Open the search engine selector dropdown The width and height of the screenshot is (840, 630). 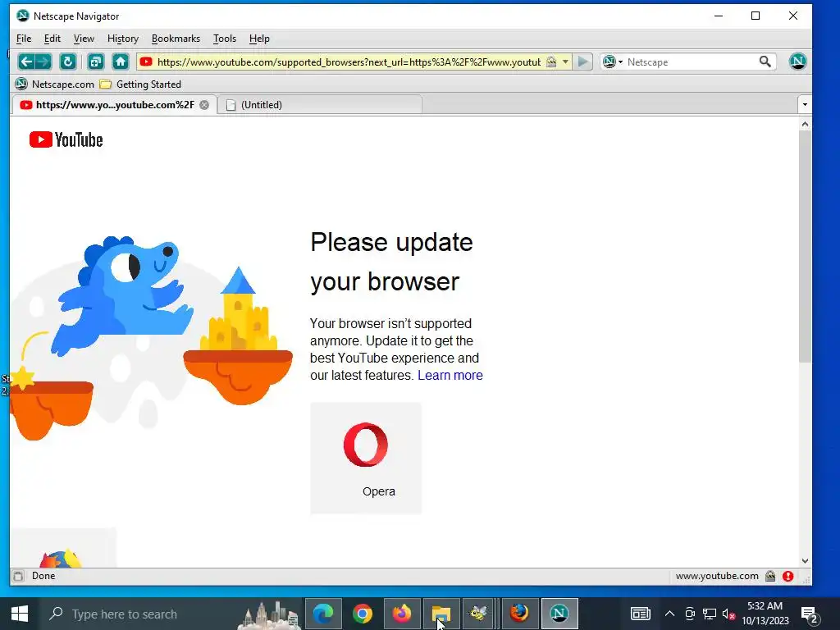click(613, 62)
